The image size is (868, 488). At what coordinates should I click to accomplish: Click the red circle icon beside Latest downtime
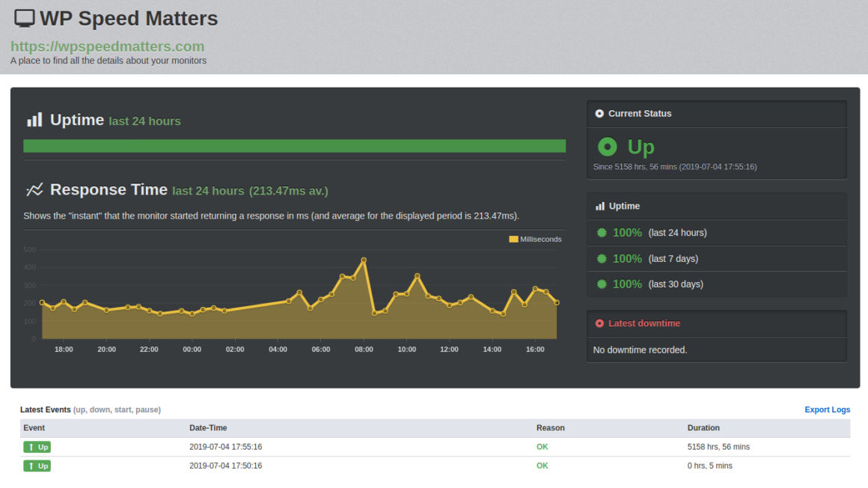click(599, 323)
